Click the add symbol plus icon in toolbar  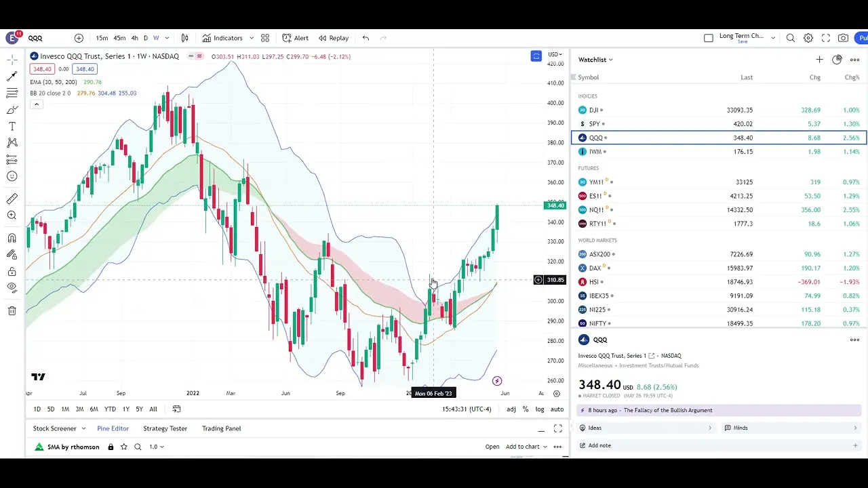pos(79,38)
